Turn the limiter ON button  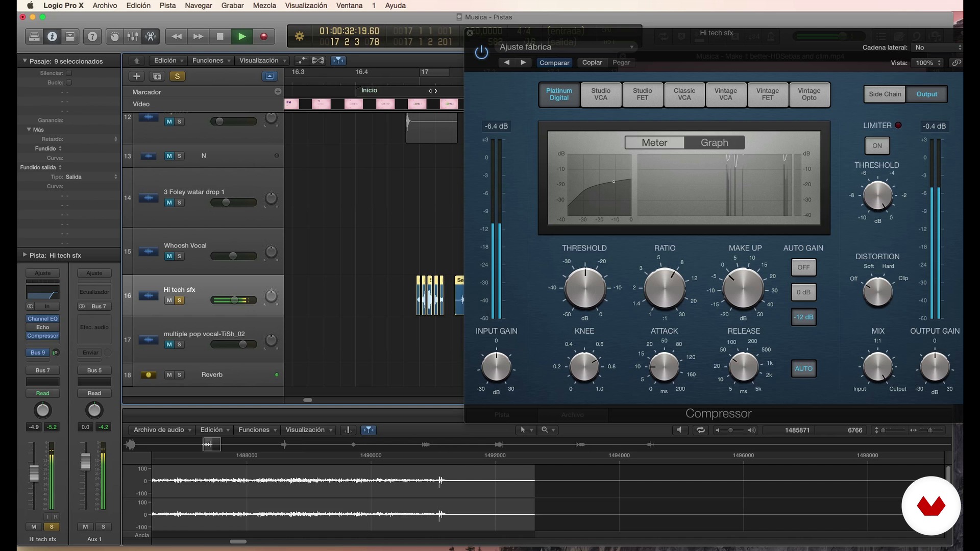[x=877, y=146]
